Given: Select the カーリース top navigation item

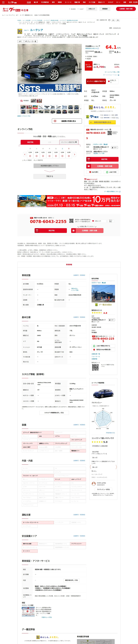Looking at the screenshot, I should click(x=68, y=2).
